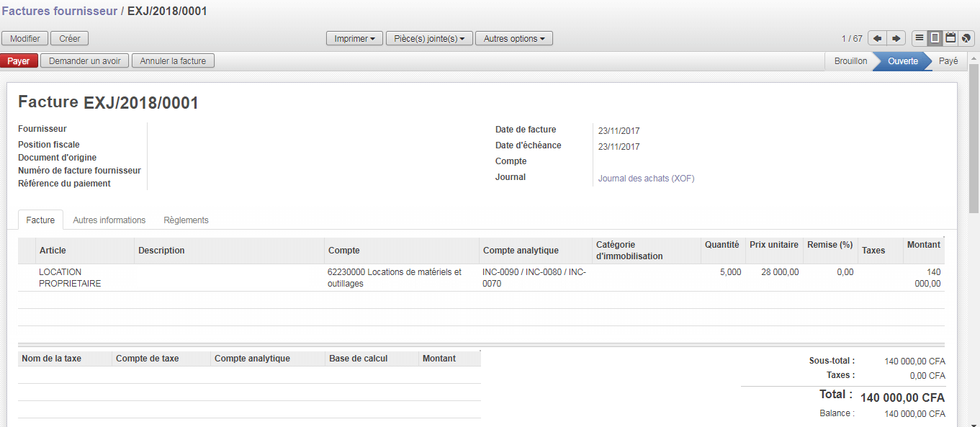Open Journal des achats (XOF) link
980x427 pixels.
click(646, 179)
